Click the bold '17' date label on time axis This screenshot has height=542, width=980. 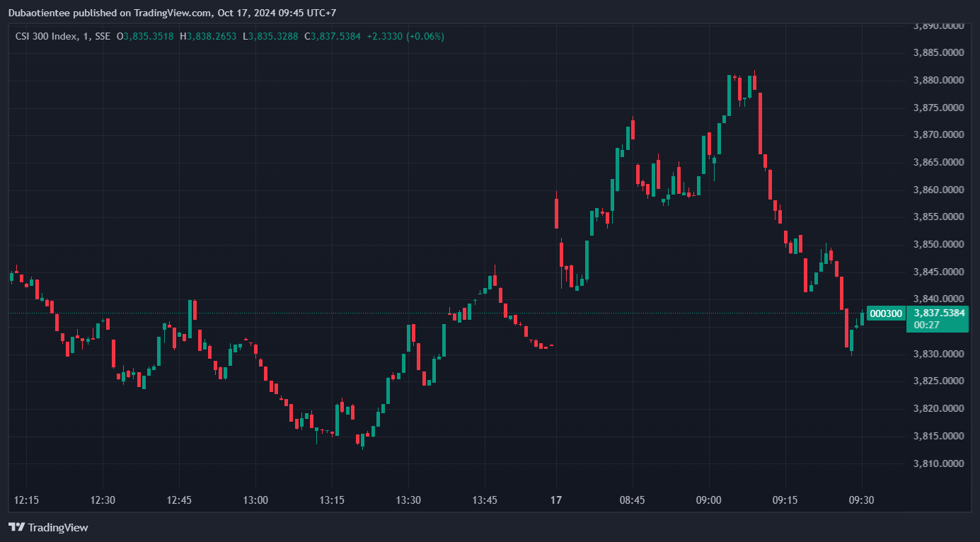coord(556,500)
